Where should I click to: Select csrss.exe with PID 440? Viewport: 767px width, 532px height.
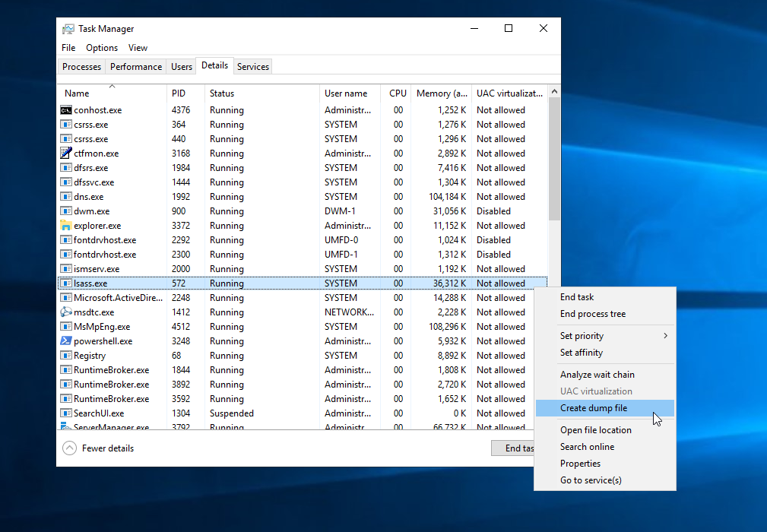point(303,139)
